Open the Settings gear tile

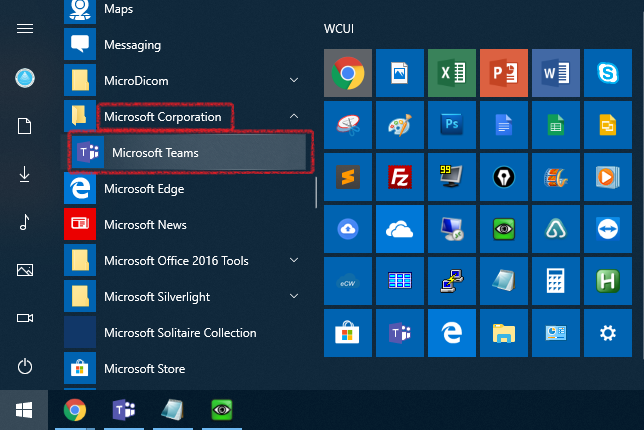(x=608, y=333)
